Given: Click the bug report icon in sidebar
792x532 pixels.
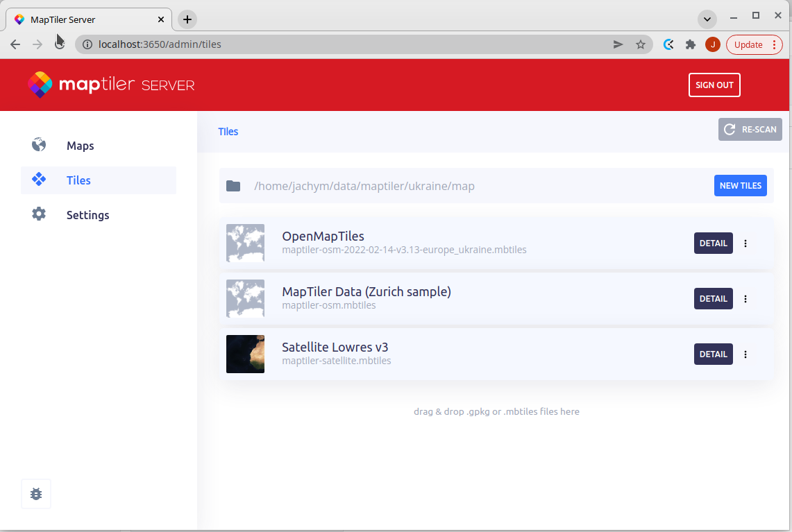Looking at the screenshot, I should (x=36, y=494).
